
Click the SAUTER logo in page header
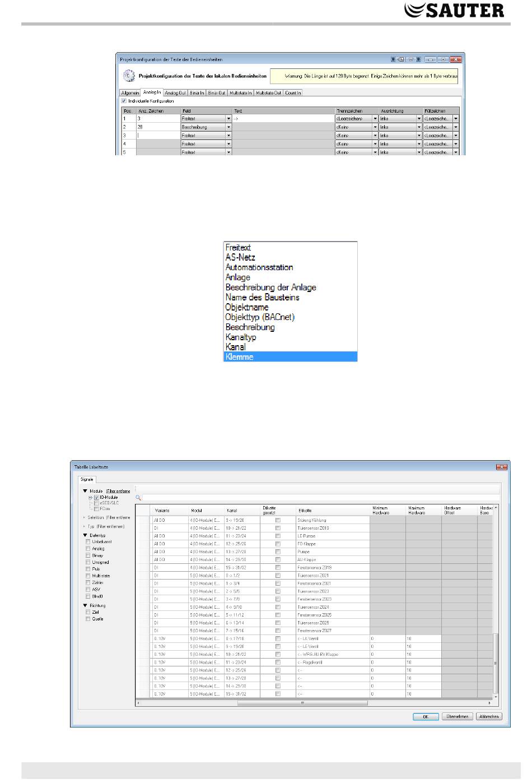click(454, 10)
